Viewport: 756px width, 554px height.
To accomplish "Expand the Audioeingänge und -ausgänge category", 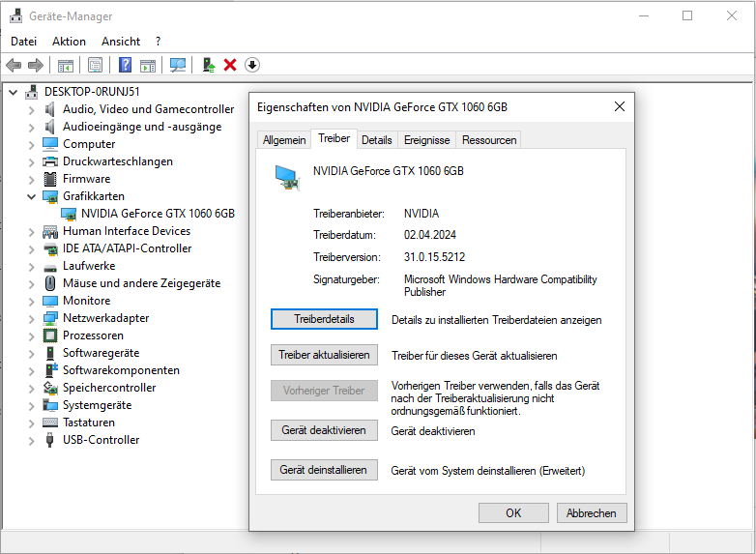I will (x=31, y=128).
